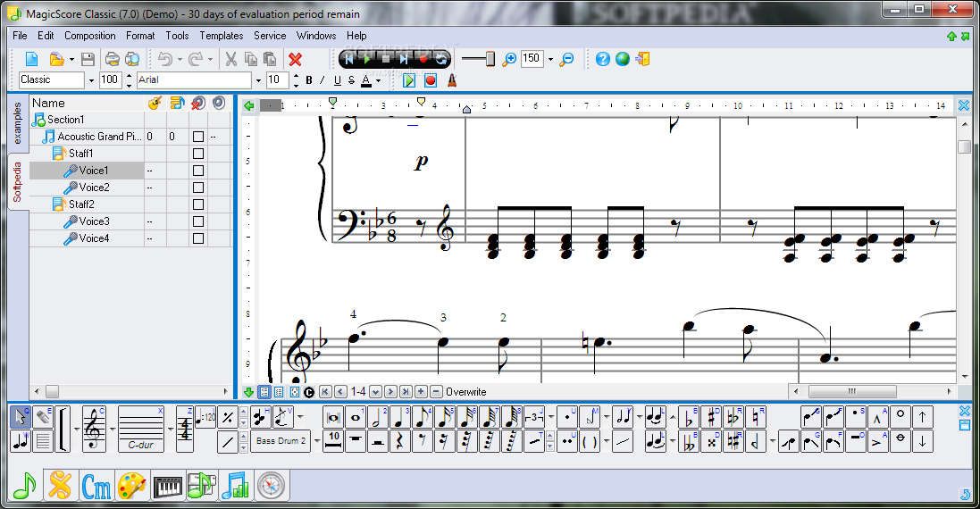Toggle the checkbox for Staff2 row
Image resolution: width=980 pixels, height=509 pixels.
pos(198,204)
